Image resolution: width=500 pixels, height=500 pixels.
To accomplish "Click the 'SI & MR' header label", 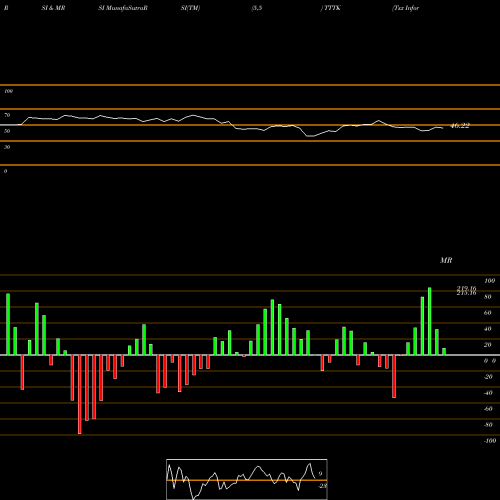I will click(53, 8).
